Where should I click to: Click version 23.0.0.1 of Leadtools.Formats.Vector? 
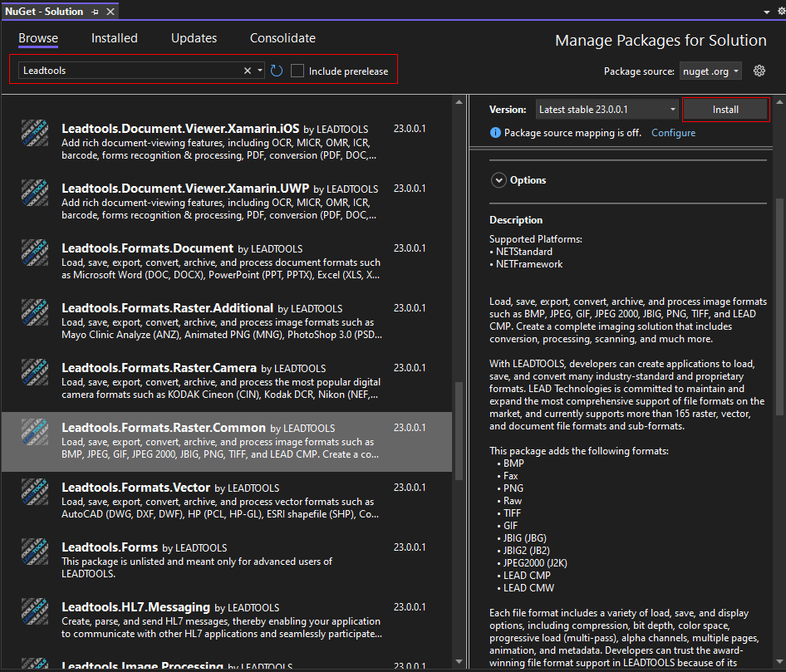(410, 487)
